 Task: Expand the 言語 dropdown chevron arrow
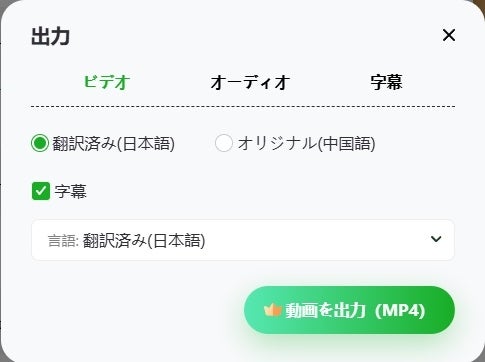[x=436, y=239]
